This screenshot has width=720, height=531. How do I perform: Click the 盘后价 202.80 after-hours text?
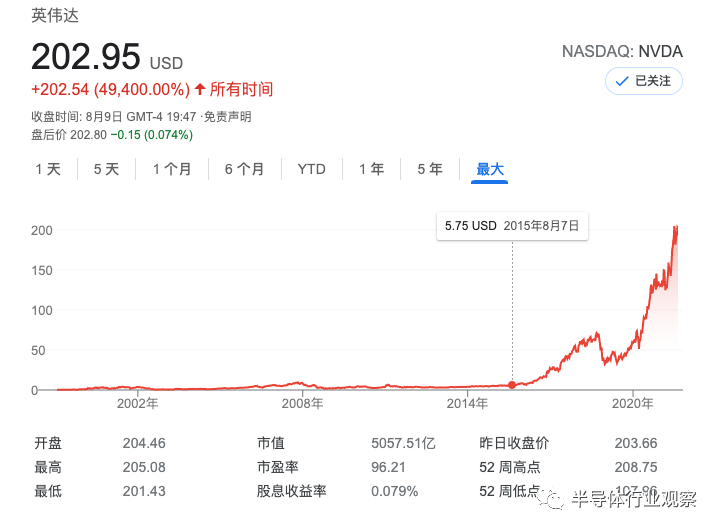[x=69, y=135]
